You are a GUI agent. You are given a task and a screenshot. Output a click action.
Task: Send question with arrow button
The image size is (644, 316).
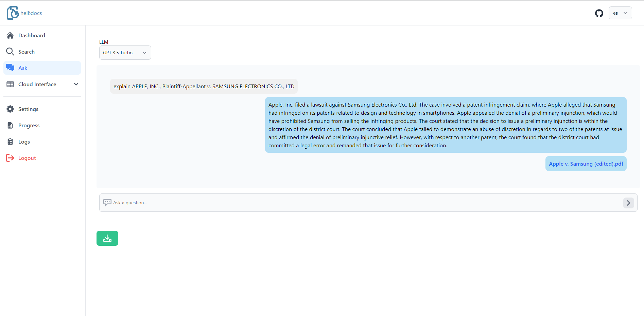pos(629,203)
